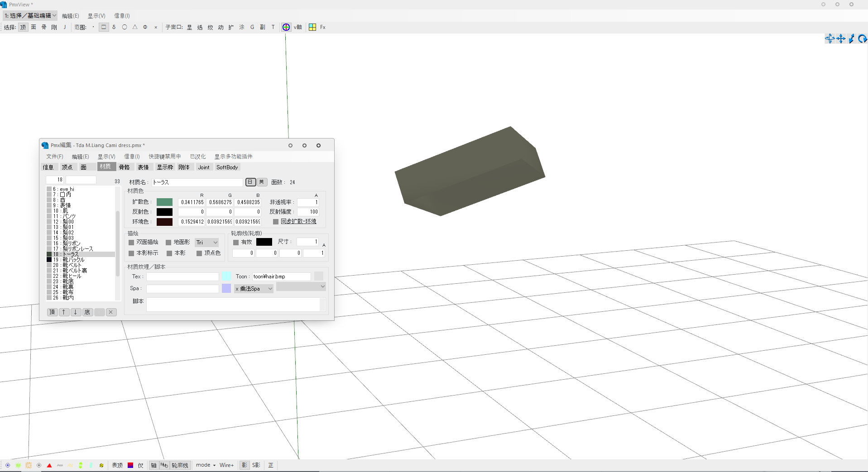Select rigid body mode button 刚
This screenshot has height=472, width=868.
tap(54, 27)
